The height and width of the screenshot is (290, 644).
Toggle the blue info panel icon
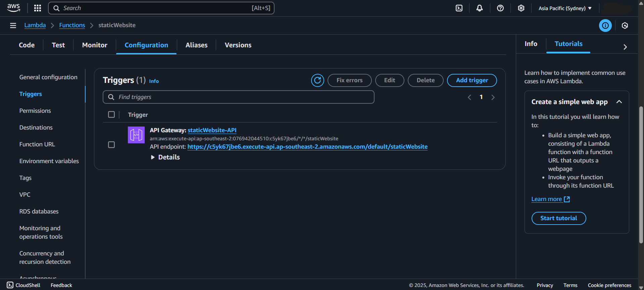605,26
